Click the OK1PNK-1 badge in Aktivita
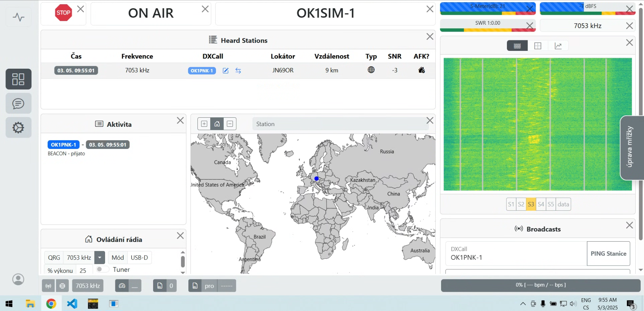The width and height of the screenshot is (644, 311). click(x=64, y=145)
